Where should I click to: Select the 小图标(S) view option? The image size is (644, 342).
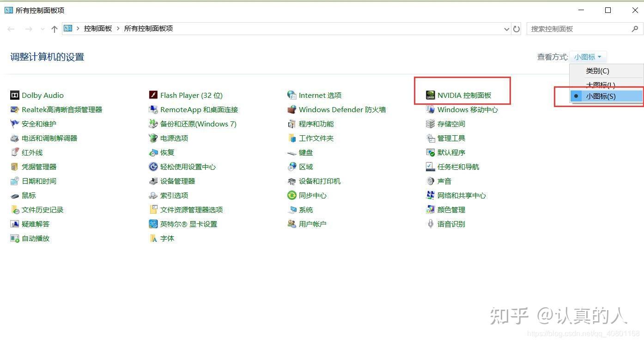(x=607, y=96)
